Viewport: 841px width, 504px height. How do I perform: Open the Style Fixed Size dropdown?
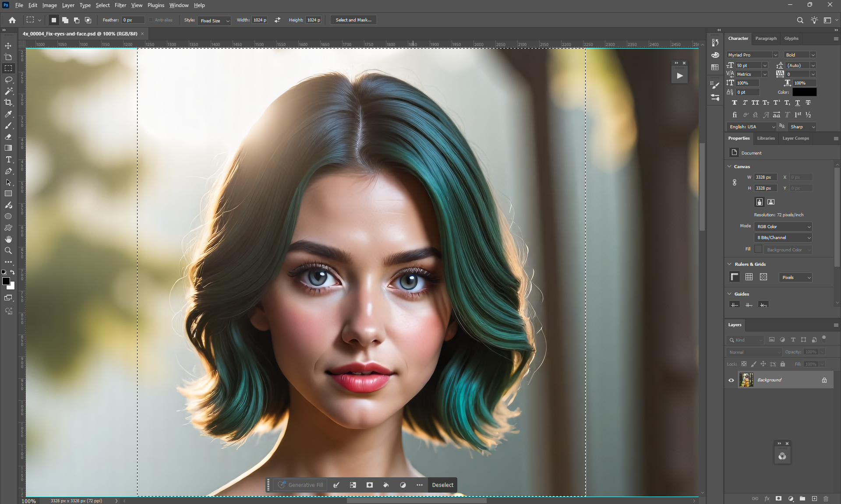coord(214,21)
